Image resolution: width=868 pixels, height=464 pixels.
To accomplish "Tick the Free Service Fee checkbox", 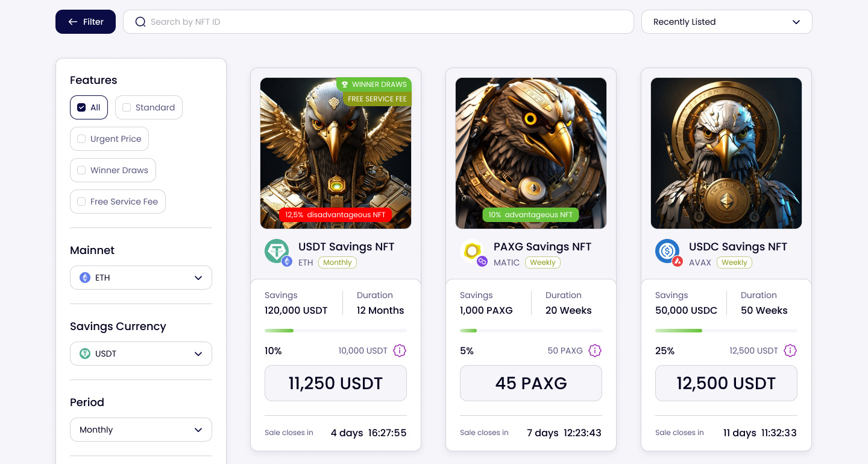I will (81, 202).
